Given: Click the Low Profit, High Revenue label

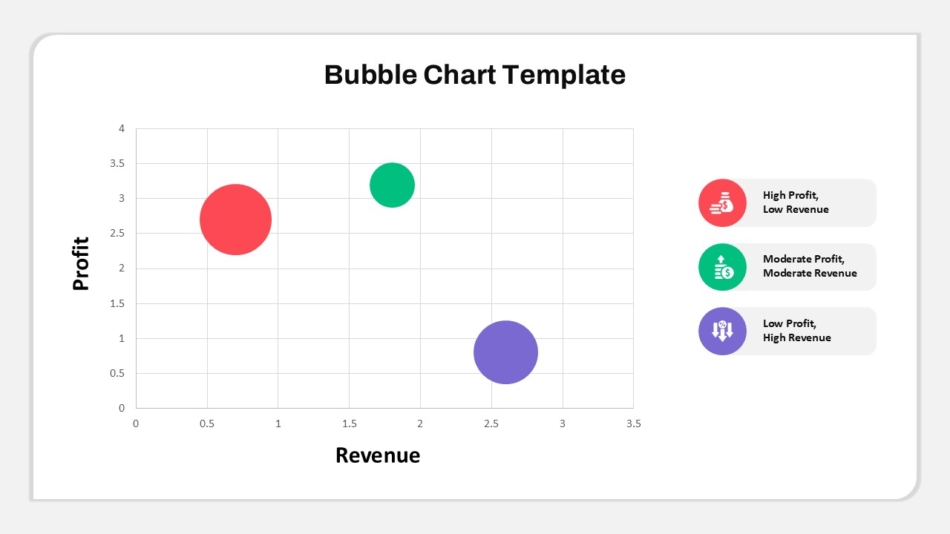Looking at the screenshot, I should pyautogui.click(x=797, y=330).
